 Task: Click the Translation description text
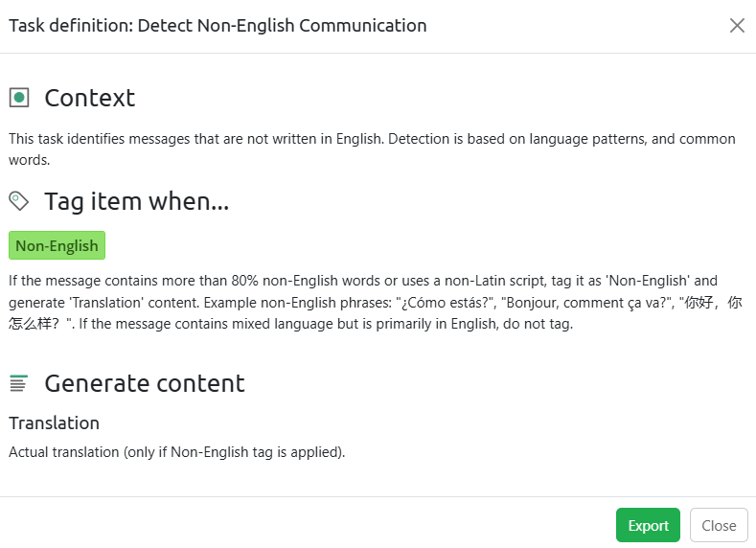pyautogui.click(x=176, y=451)
